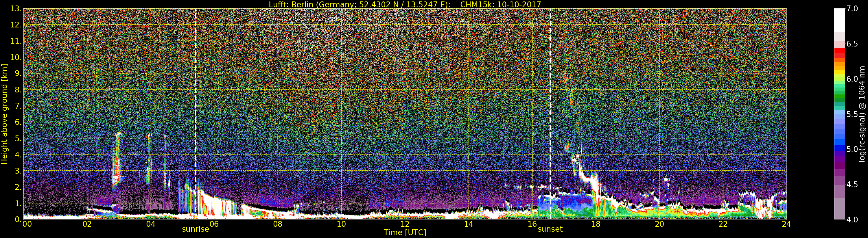Click the '04' time tick label

[x=151, y=224]
